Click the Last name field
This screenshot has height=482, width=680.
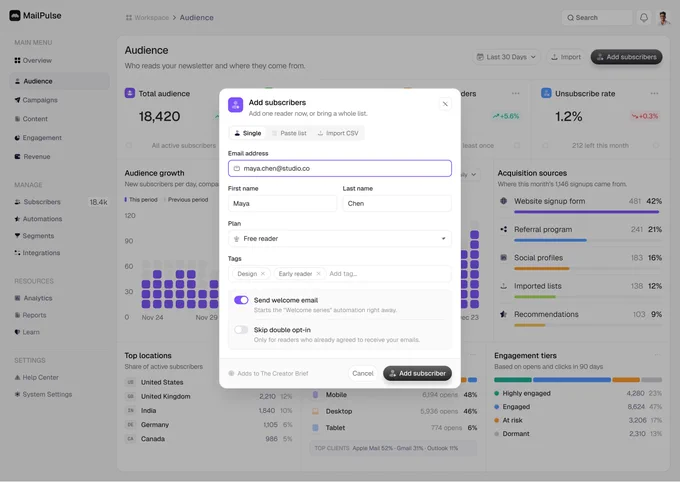tap(397, 203)
